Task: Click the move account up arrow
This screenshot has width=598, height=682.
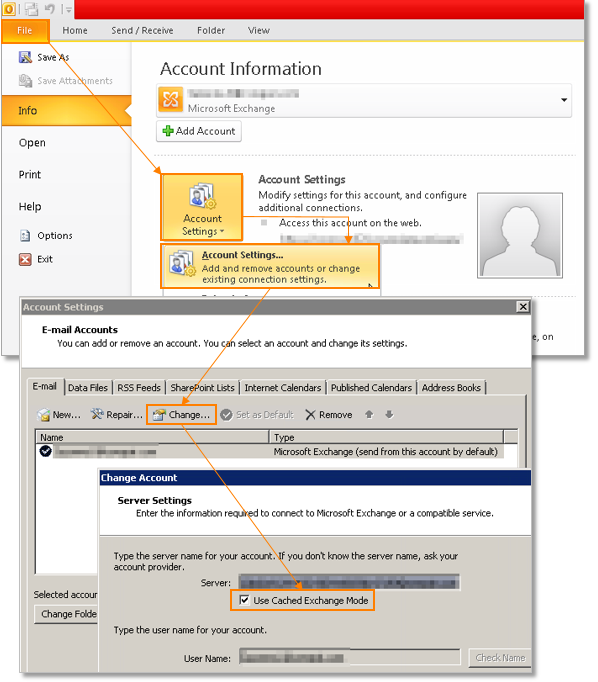Action: coord(369,414)
